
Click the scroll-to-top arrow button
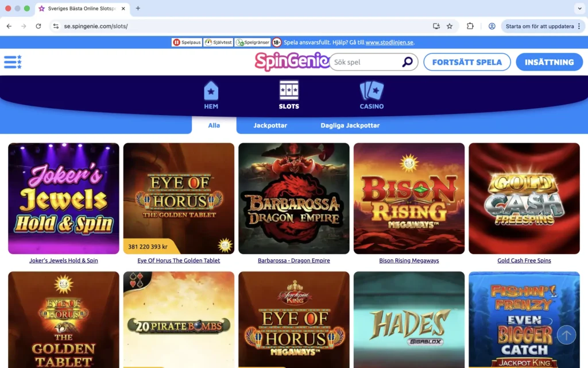click(566, 335)
